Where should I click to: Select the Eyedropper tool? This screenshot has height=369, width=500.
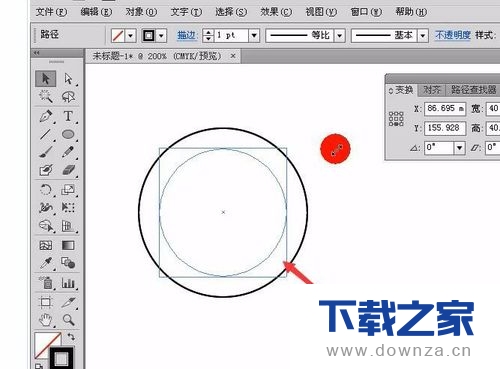point(46,263)
